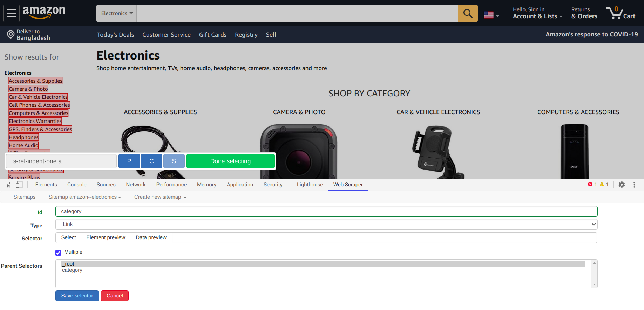The image size is (644, 310).
Task: Click the Element preview button
Action: tap(106, 237)
